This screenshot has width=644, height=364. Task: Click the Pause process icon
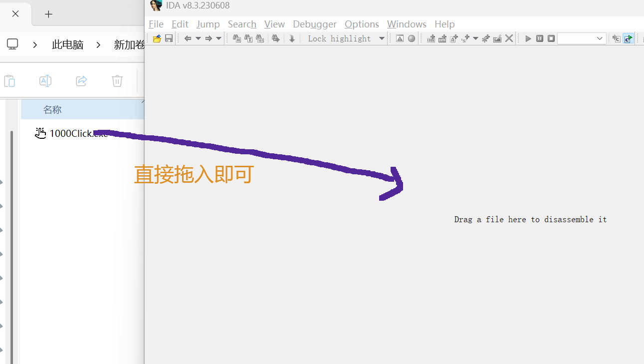coord(540,38)
